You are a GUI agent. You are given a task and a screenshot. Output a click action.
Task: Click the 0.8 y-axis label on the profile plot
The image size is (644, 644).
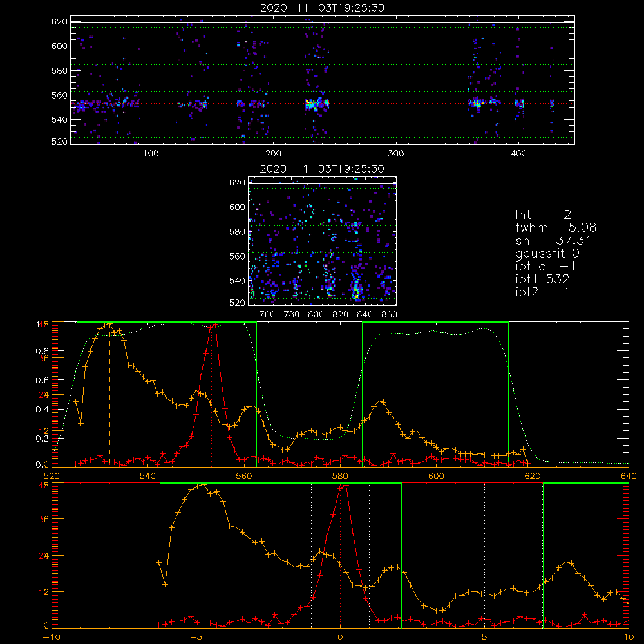pos(42,351)
